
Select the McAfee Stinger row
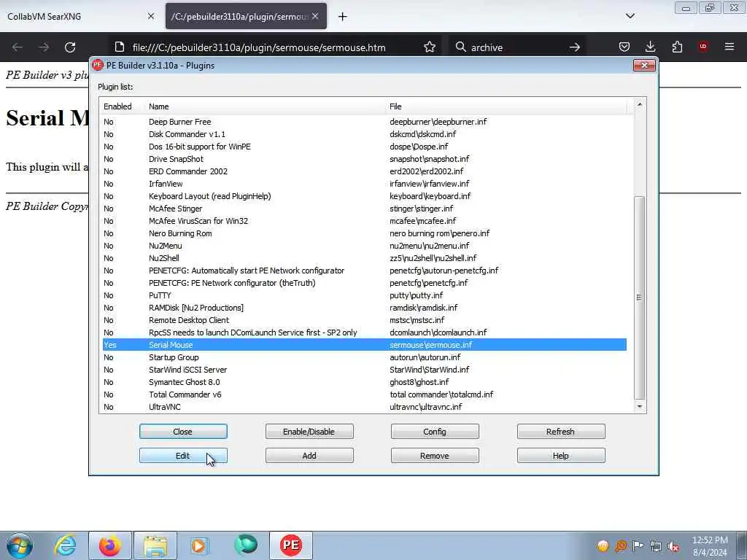(365, 209)
